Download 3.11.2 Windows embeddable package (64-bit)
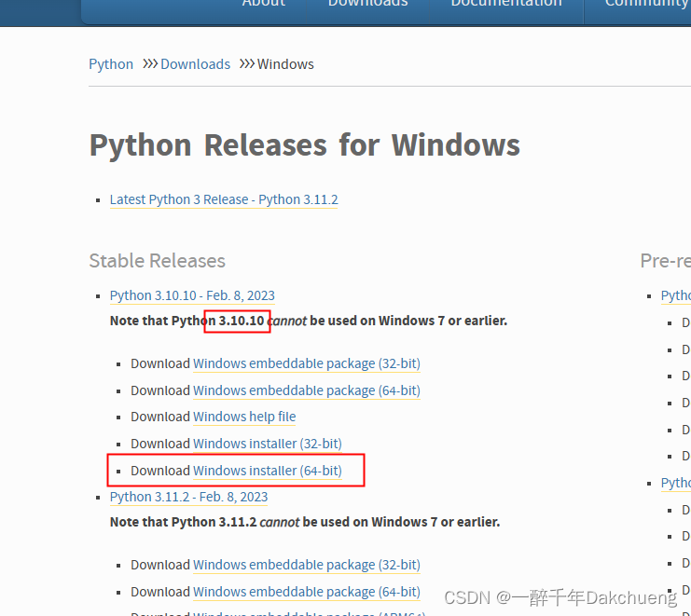The image size is (691, 616). pos(306,592)
